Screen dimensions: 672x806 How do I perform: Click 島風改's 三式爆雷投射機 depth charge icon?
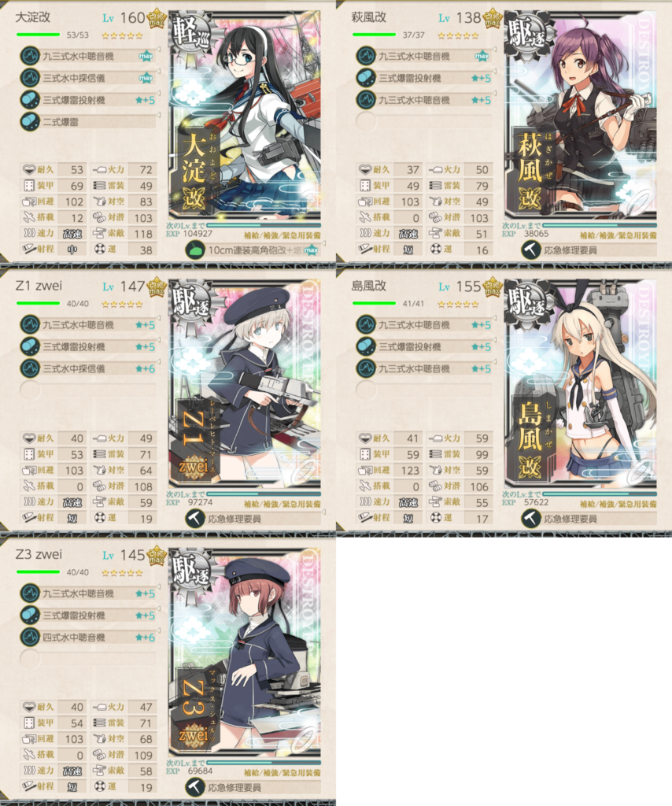[366, 346]
